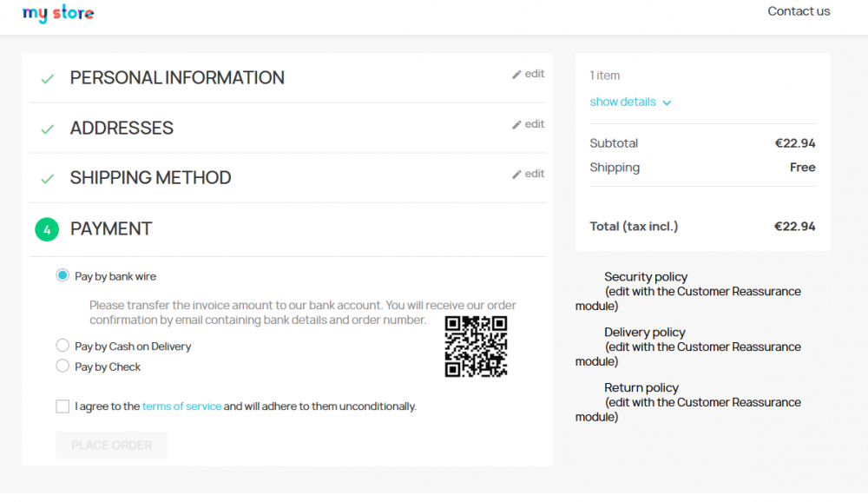Click the green checkmark beside ADDRESSES
This screenshot has height=502, width=868.
[x=47, y=128]
